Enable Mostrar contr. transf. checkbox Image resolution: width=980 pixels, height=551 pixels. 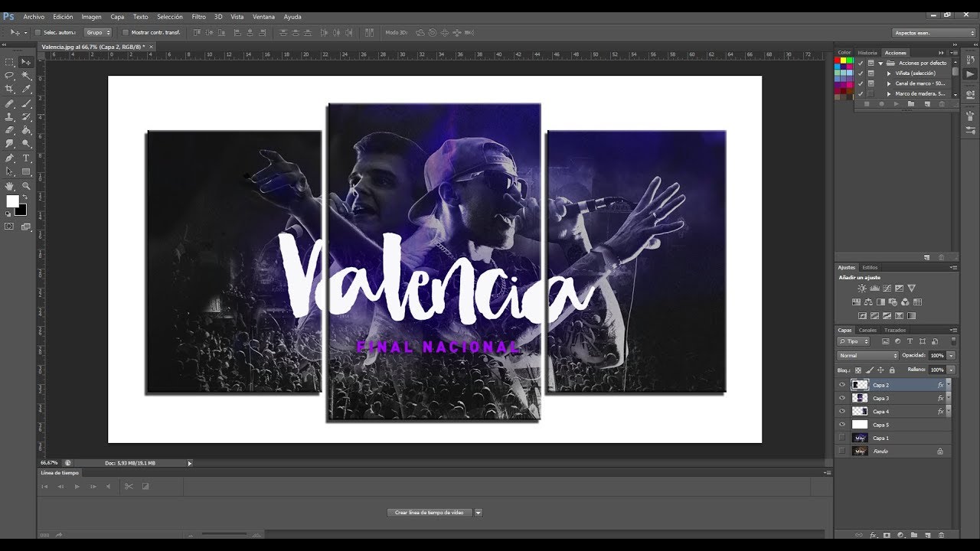[126, 32]
